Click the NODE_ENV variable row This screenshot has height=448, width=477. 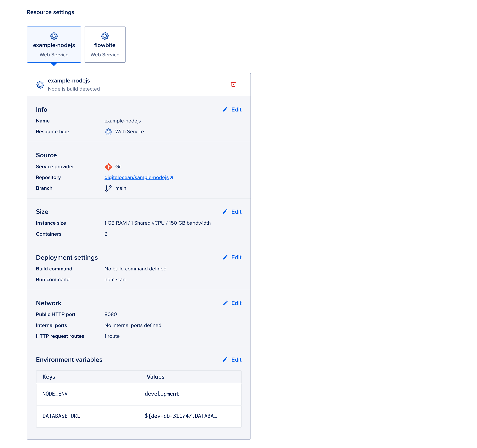tap(139, 394)
